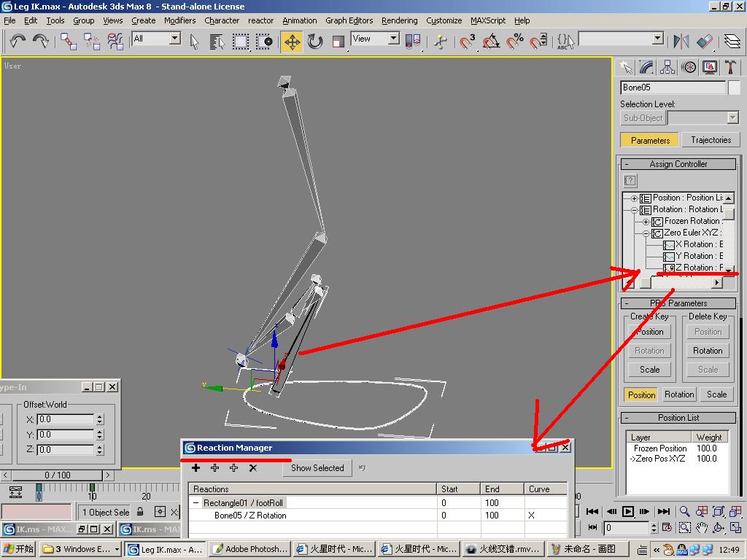Open the MAXScript menu
The image size is (747, 560).
pyautogui.click(x=488, y=20)
